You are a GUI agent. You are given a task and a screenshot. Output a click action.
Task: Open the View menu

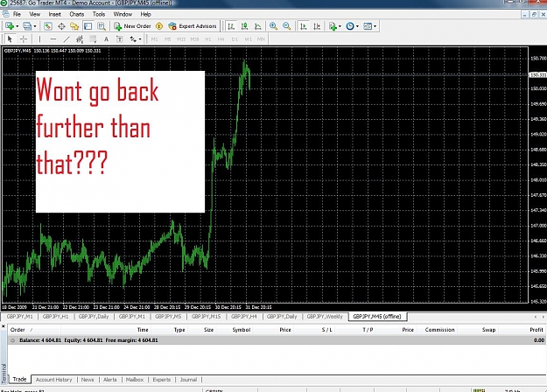tap(34, 14)
